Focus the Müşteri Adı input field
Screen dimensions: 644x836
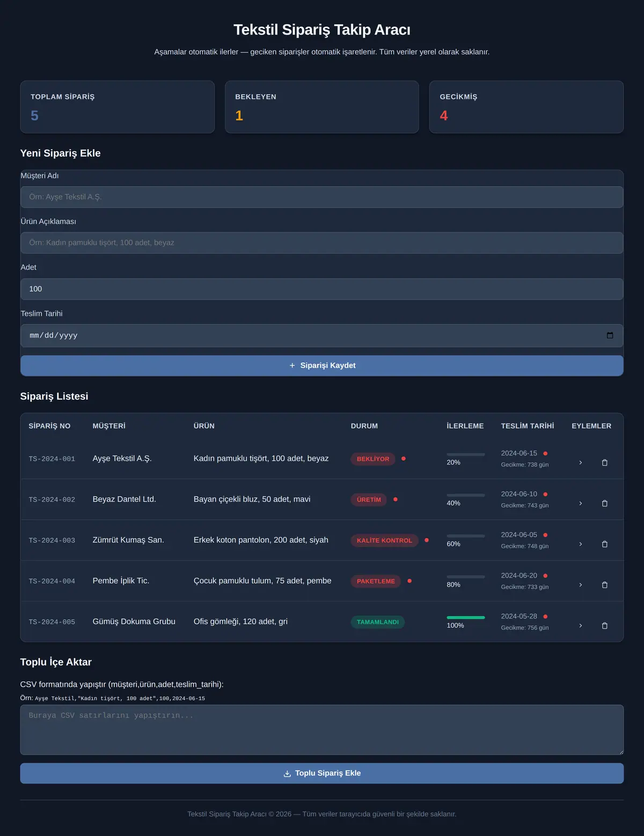pyautogui.click(x=322, y=197)
